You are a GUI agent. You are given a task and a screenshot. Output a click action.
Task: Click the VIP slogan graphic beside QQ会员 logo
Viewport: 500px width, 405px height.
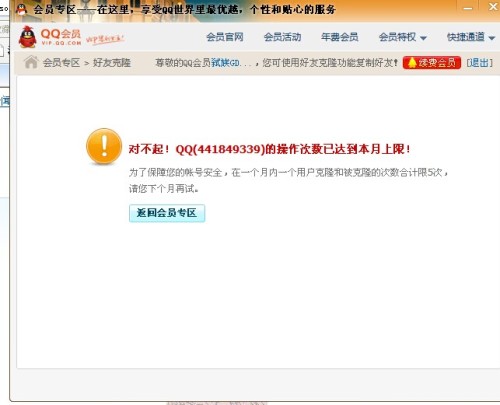click(105, 39)
